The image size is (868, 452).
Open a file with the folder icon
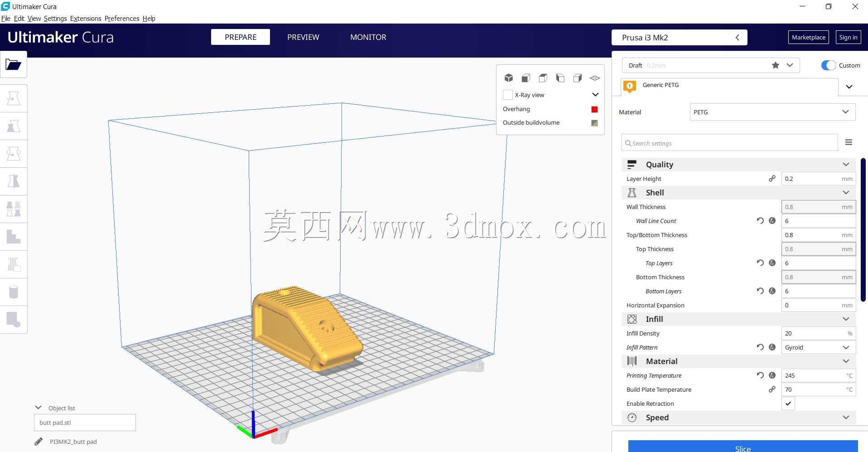point(14,64)
